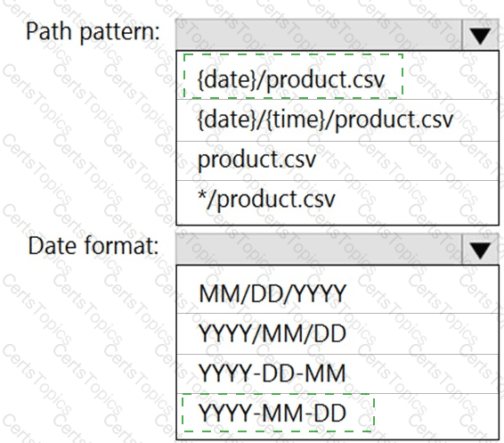Pick the path pattern beginning with asterisk
Screen dimensions: 504x443
click(337, 202)
